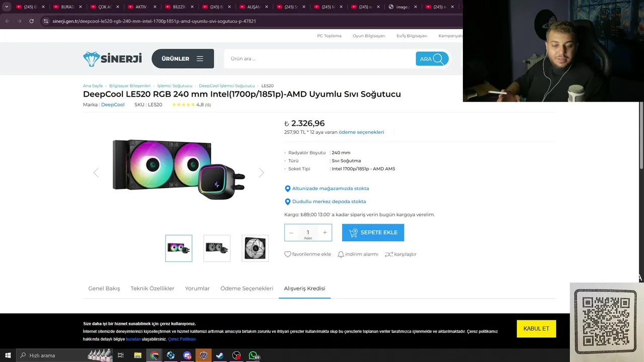Viewport: 644px width, 362px height.
Task: Switch to AKTİV browser tab
Action: click(142, 7)
